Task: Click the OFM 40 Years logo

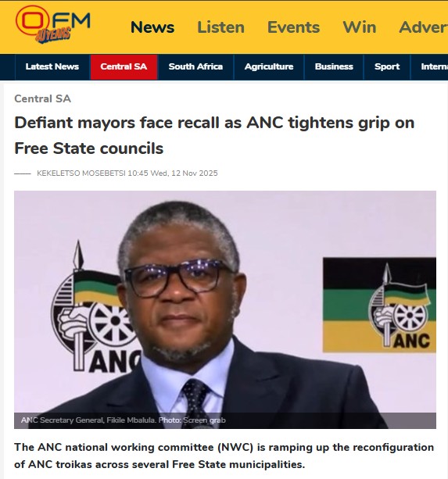Action: click(52, 24)
